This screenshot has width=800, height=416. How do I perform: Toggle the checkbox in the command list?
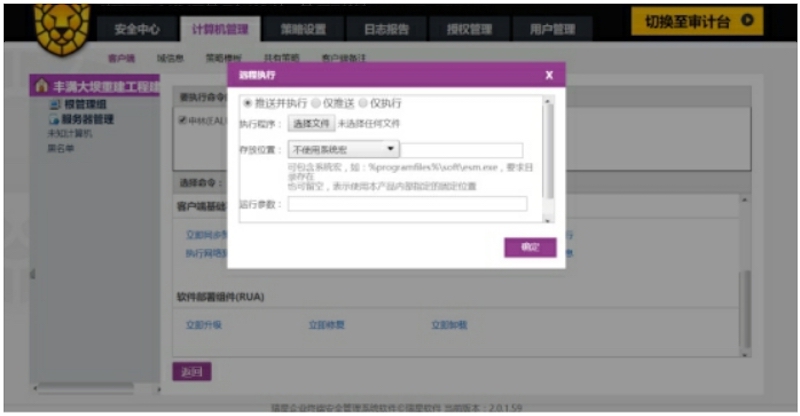pos(182,120)
